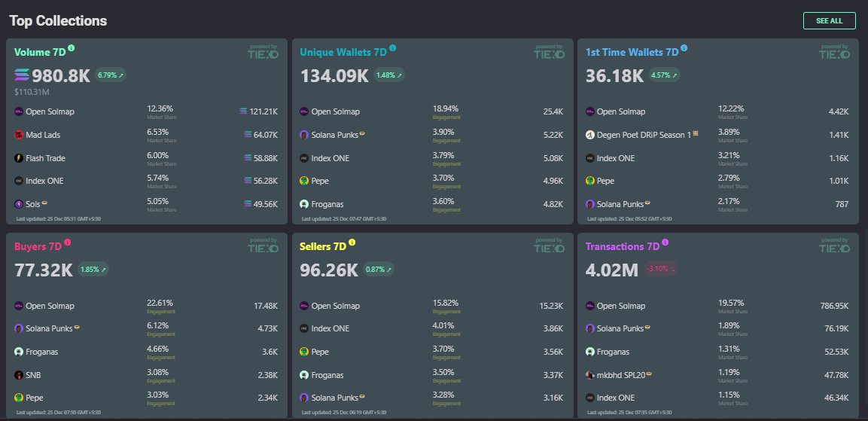Image resolution: width=868 pixels, height=421 pixels.
Task: Click the Flash Trade lightning avatar
Action: [x=19, y=158]
